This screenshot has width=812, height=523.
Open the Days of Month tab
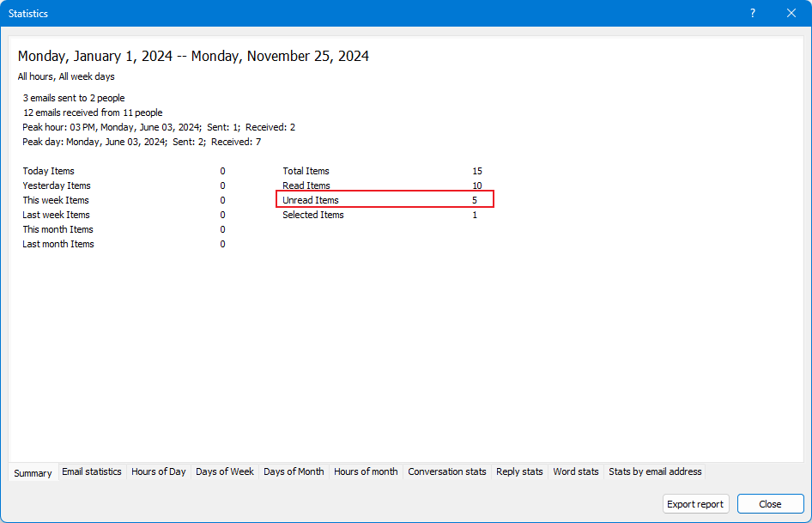(x=294, y=471)
